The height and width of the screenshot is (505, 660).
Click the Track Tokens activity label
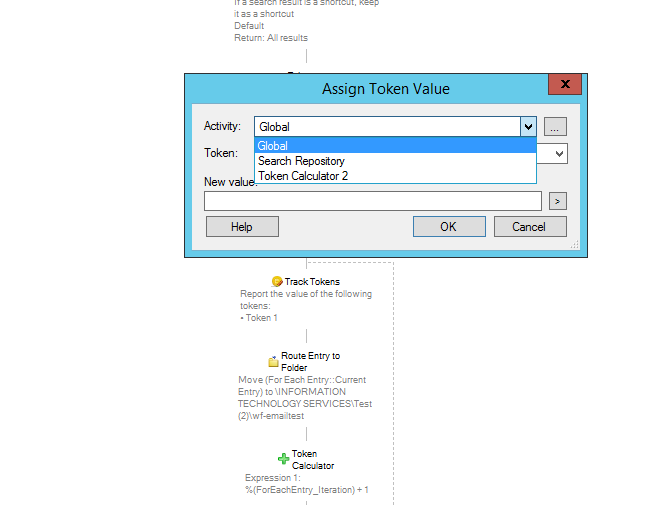click(x=312, y=282)
